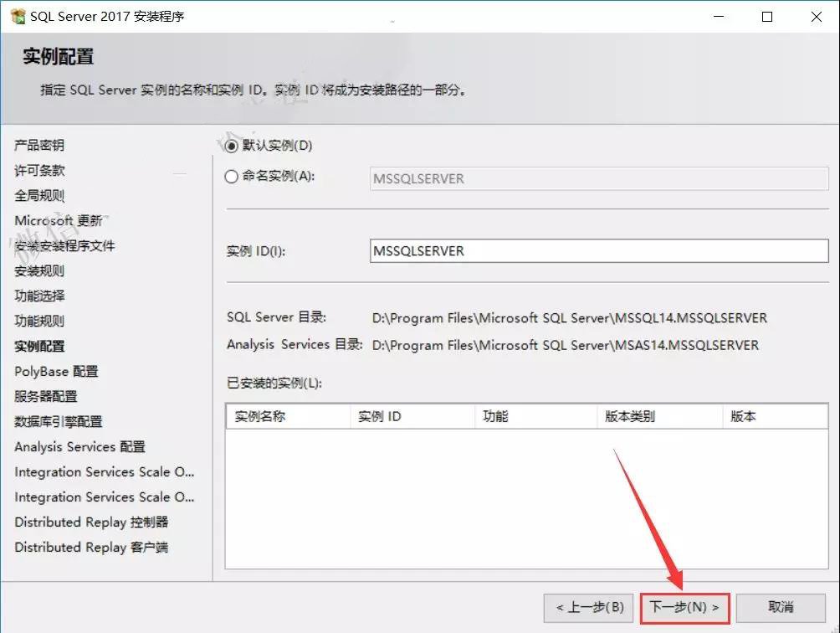Click the 功能 column header
840x633 pixels.
click(x=536, y=416)
